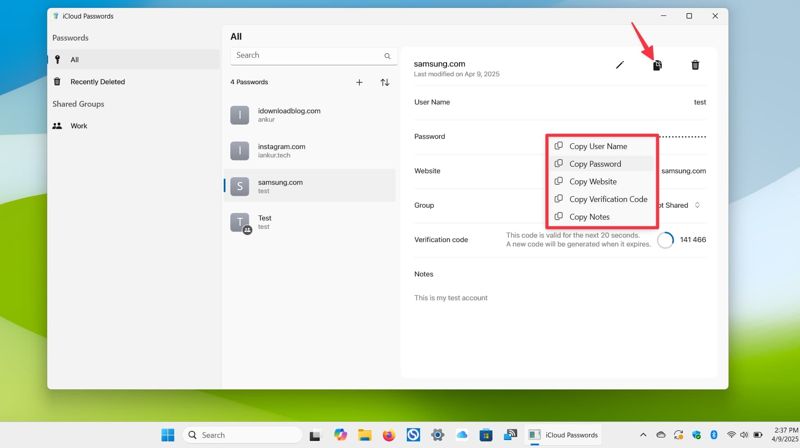800x448 pixels.
Task: Click the trash icon beside Recently Deleted
Action: click(57, 82)
